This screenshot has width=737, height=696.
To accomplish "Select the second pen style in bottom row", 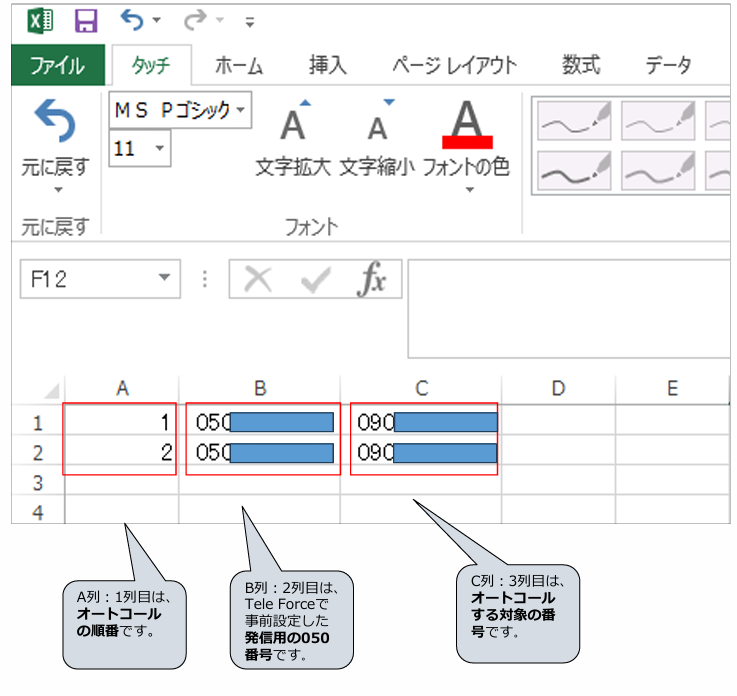I will [658, 170].
